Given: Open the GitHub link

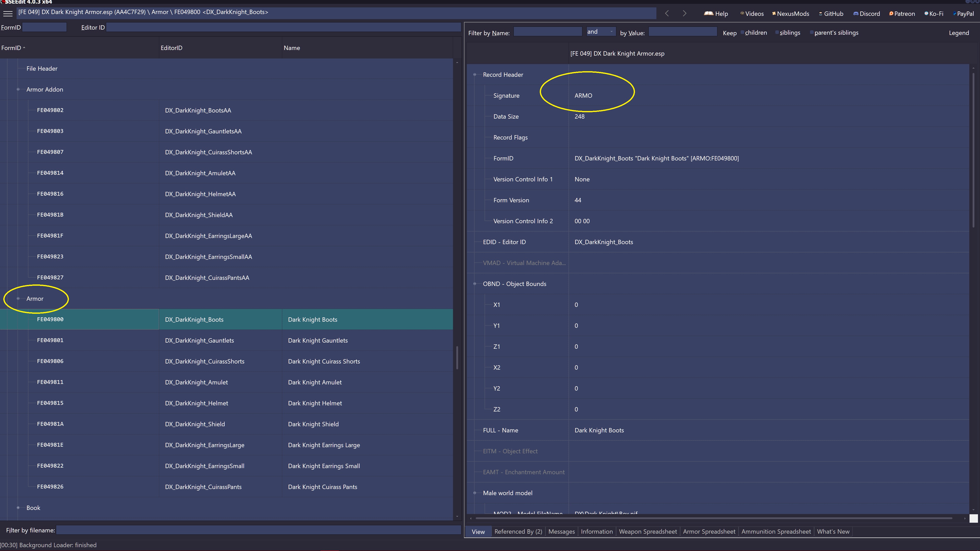Looking at the screenshot, I should (831, 14).
